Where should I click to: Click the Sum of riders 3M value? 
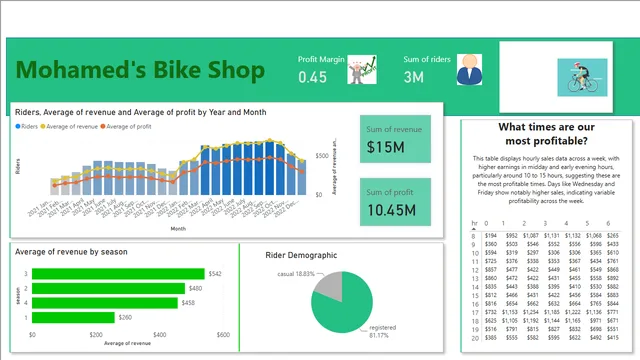pos(413,77)
